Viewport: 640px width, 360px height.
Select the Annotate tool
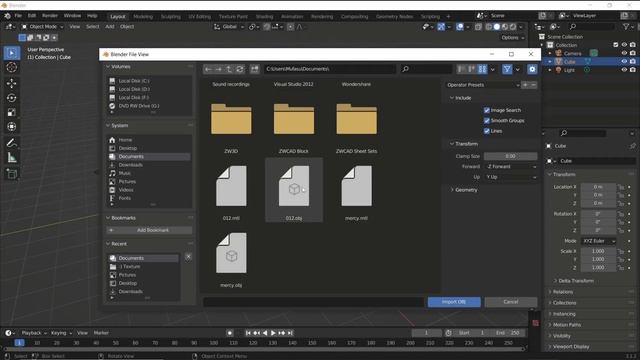pyautogui.click(x=11, y=143)
